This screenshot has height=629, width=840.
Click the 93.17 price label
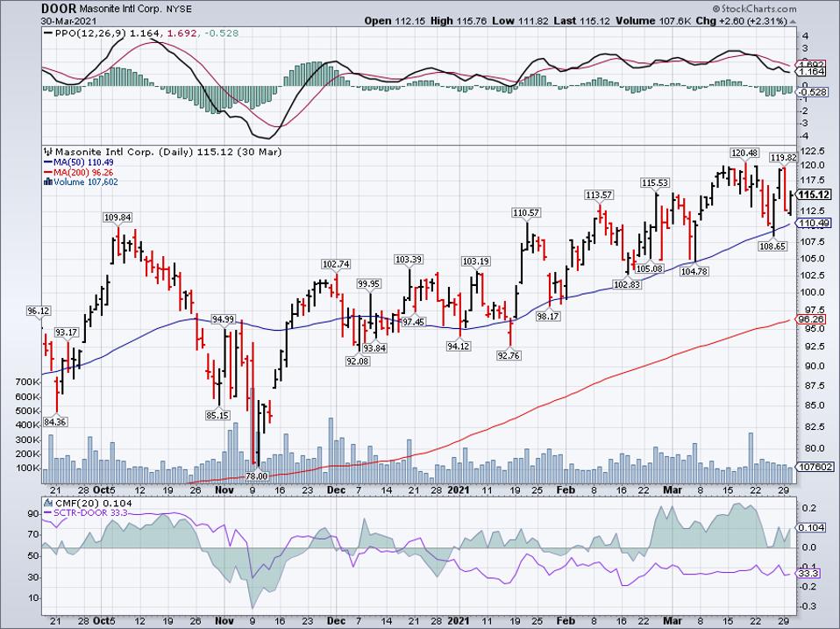point(67,332)
